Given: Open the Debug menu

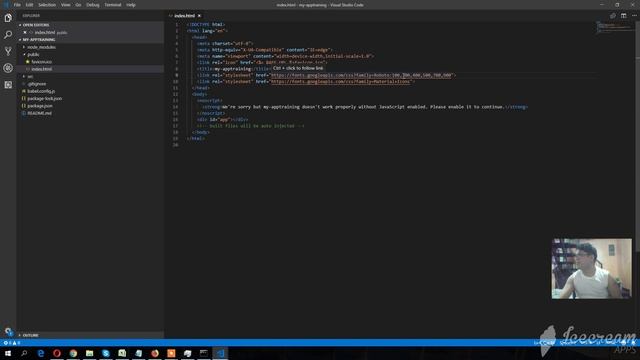Looking at the screenshot, I should 93,5.
